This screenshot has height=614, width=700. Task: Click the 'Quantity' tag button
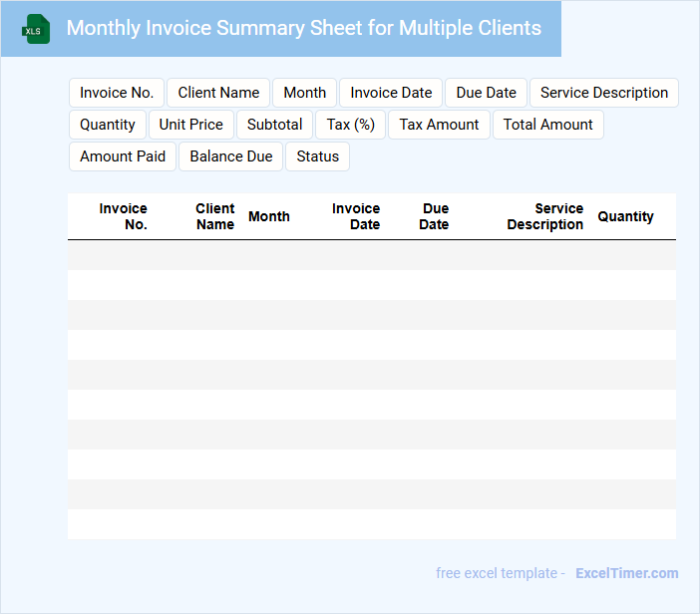(x=108, y=125)
